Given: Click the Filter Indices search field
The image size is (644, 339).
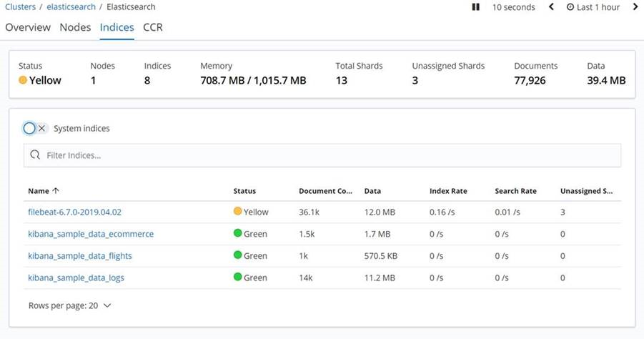Looking at the screenshot, I should coord(322,155).
